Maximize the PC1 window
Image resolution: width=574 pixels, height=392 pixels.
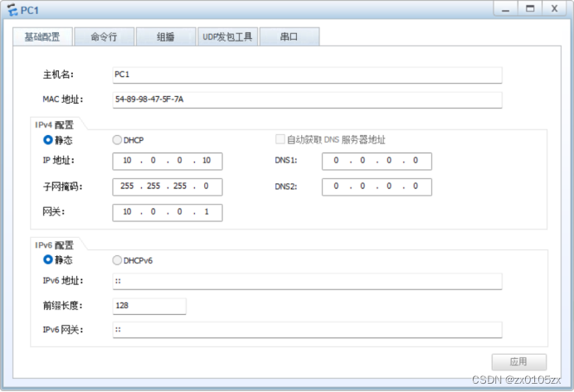[x=530, y=9]
